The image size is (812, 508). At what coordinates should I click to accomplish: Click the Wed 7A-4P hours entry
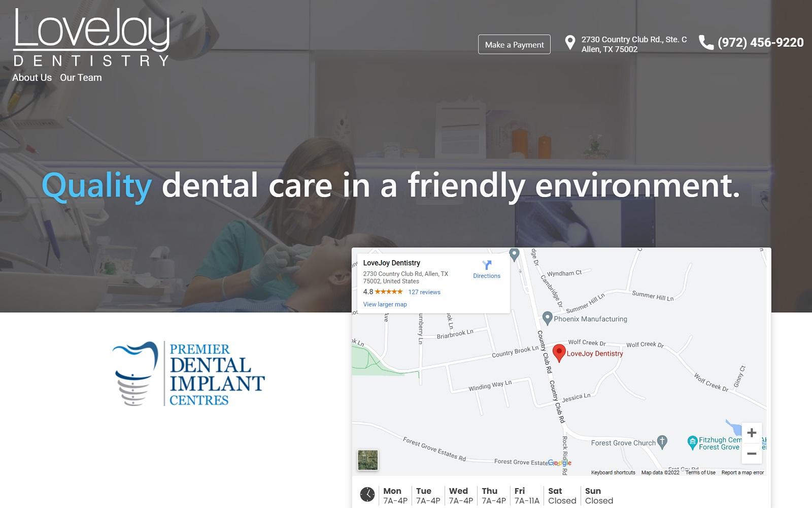(461, 496)
